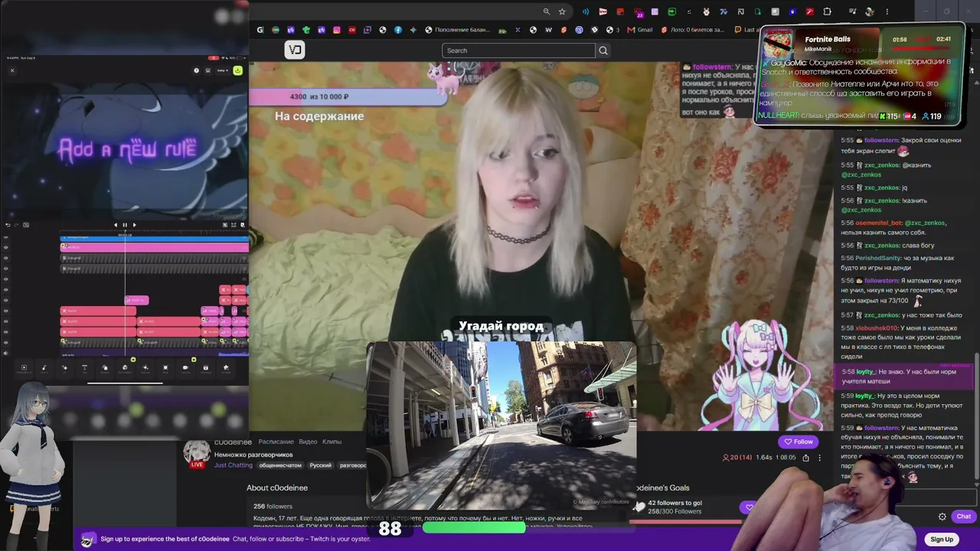Focus the Search input field
The height and width of the screenshot is (551, 980).
pyautogui.click(x=518, y=51)
